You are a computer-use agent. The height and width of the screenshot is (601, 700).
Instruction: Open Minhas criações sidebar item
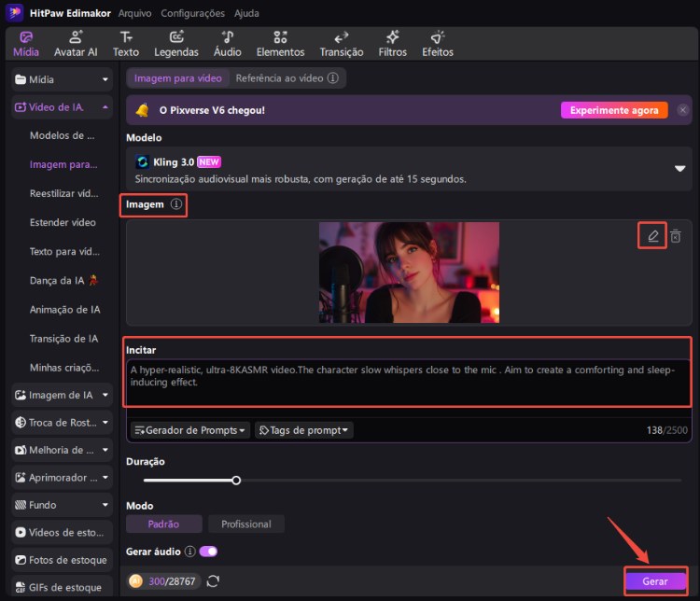(x=64, y=368)
